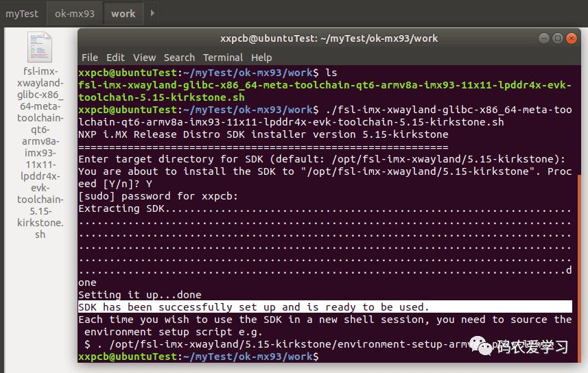Select the fsl-imx-xwayland toolchain script file icon
This screenshot has height=373, width=588.
pos(40,47)
